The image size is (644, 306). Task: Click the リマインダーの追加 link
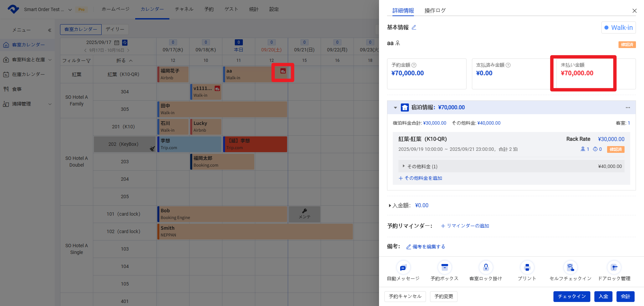(465, 226)
